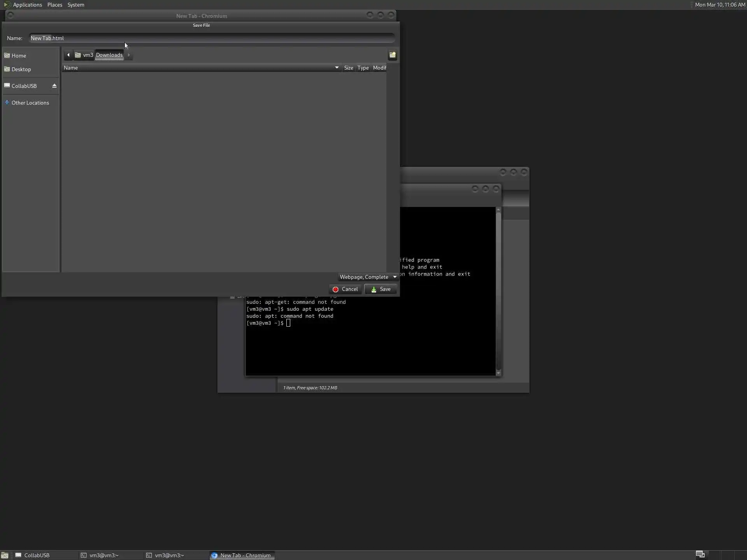Image resolution: width=747 pixels, height=560 pixels.
Task: Open the Webpage, Complete file type dropdown
Action: (x=368, y=277)
